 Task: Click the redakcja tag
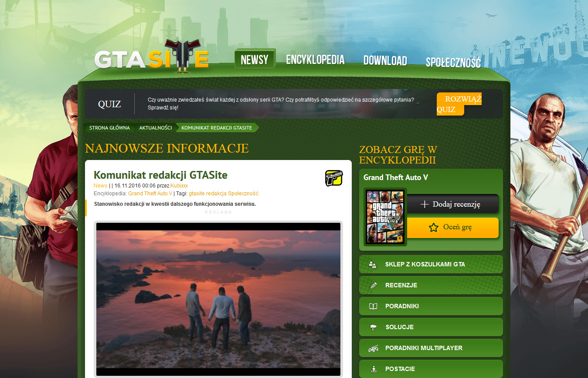[216, 193]
